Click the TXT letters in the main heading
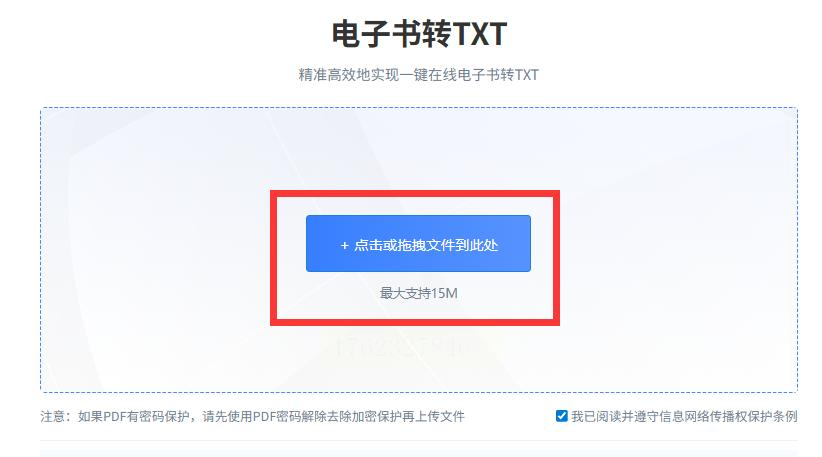Screen dimensions: 822x457 (x=479, y=34)
